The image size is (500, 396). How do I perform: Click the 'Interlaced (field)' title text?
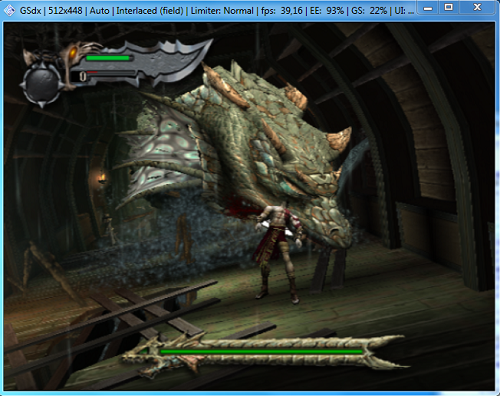point(150,11)
